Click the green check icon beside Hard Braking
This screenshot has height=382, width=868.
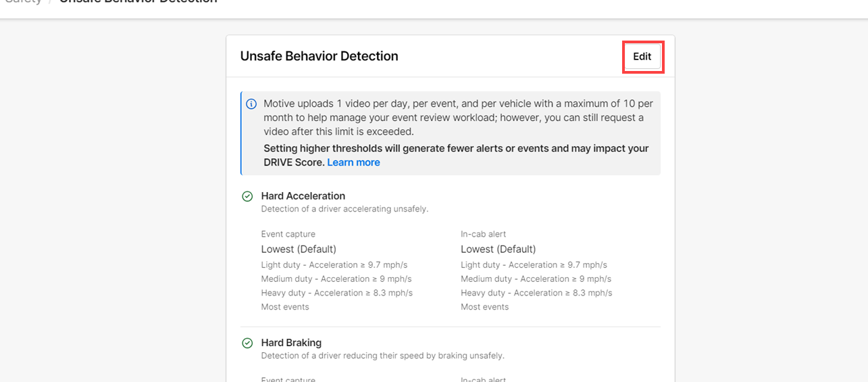click(247, 343)
